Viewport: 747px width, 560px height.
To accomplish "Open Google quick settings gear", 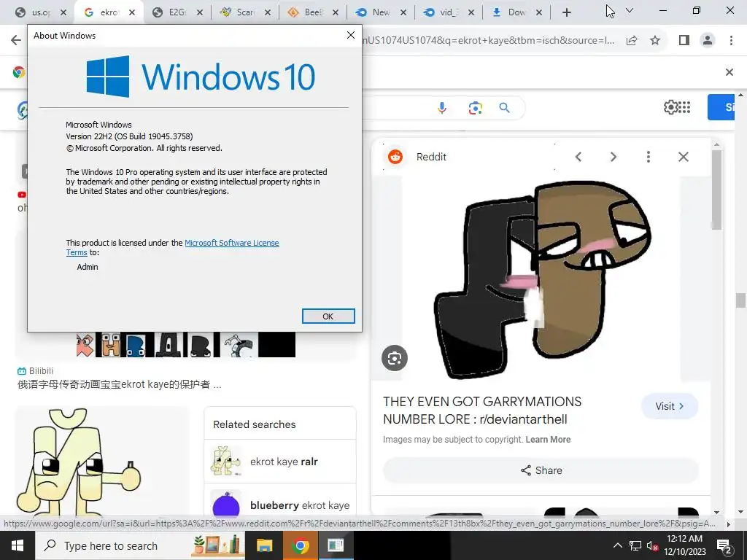I will point(670,107).
